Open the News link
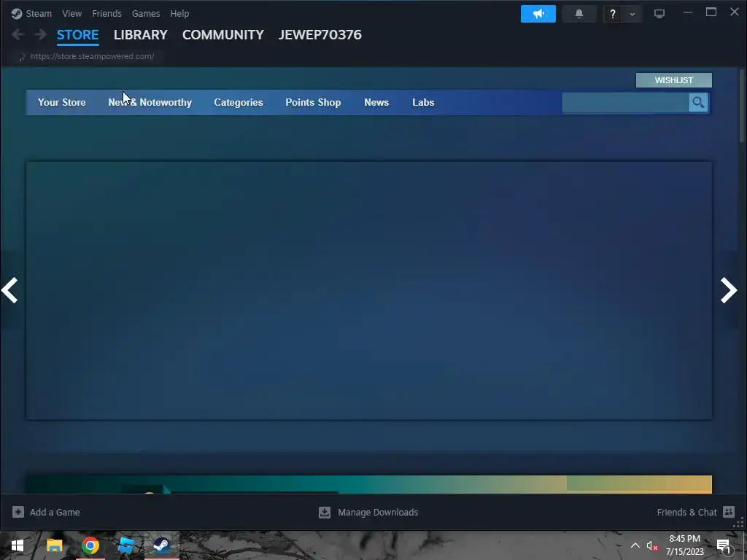This screenshot has width=747, height=560. [x=376, y=102]
